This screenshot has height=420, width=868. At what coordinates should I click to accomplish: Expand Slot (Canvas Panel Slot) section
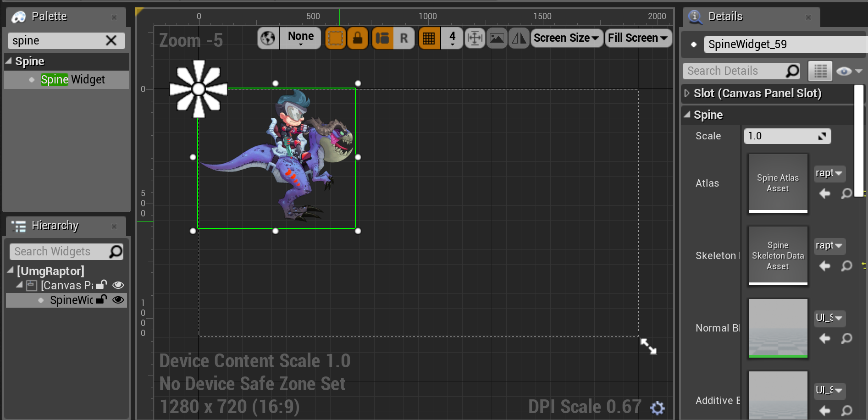(687, 93)
